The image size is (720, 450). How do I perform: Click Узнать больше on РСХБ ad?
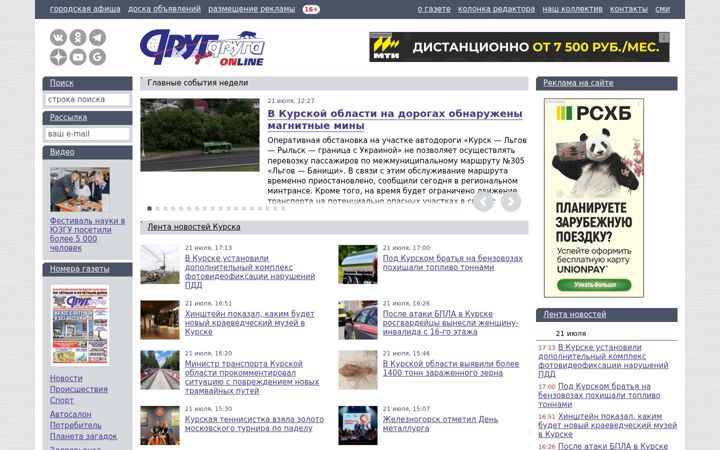point(594,285)
